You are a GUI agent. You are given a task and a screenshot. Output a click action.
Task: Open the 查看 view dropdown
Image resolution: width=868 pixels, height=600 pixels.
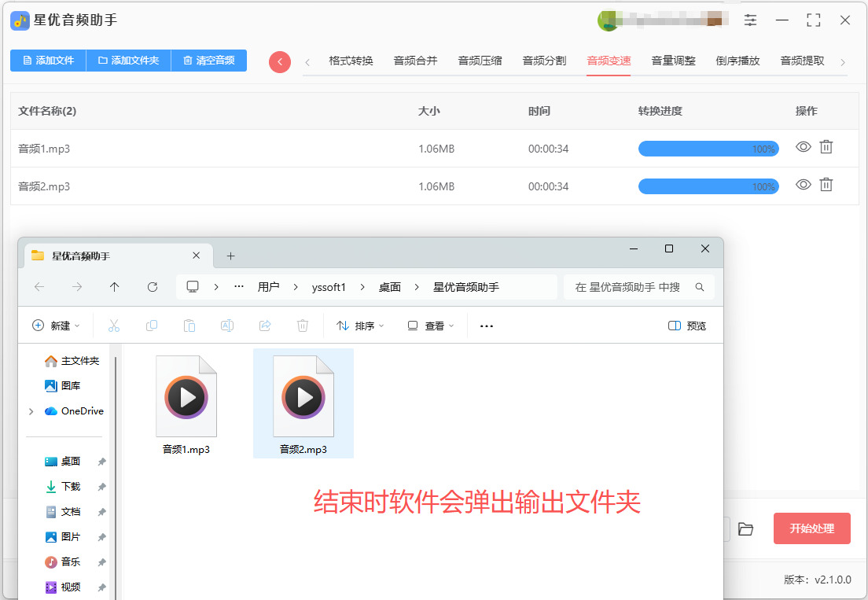[x=431, y=326]
